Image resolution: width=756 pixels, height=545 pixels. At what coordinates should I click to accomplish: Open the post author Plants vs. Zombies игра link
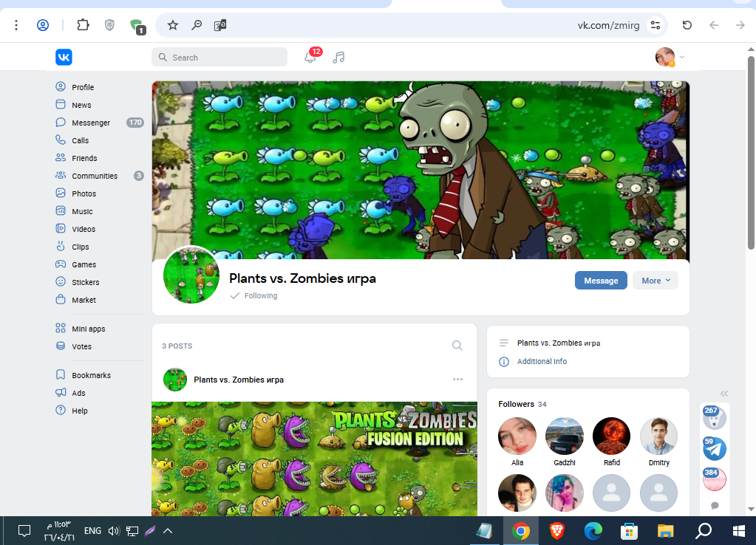239,380
